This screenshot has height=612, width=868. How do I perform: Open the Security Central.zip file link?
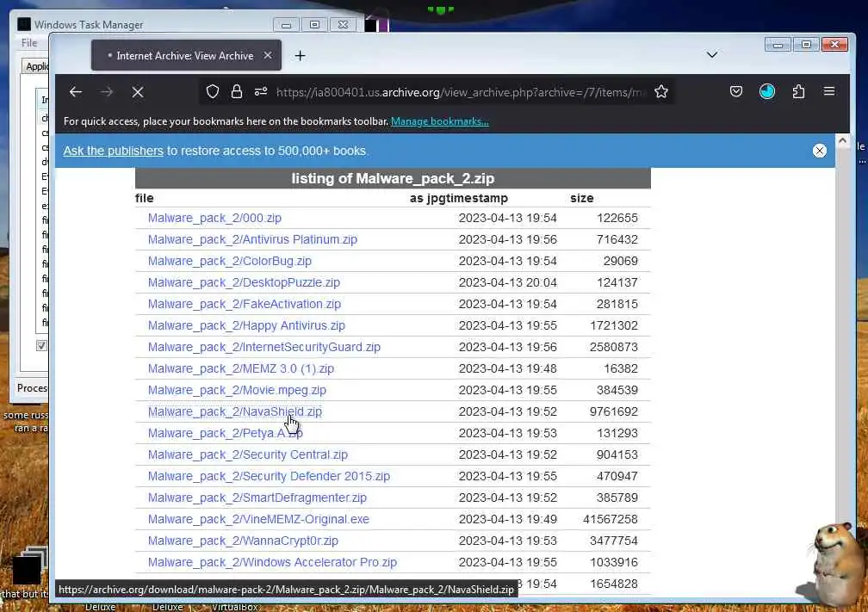pos(247,454)
